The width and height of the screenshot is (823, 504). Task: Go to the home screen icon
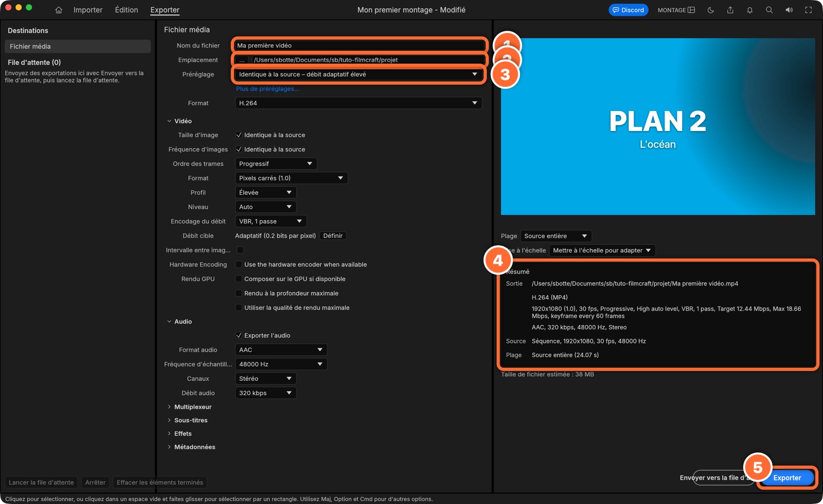tap(59, 10)
